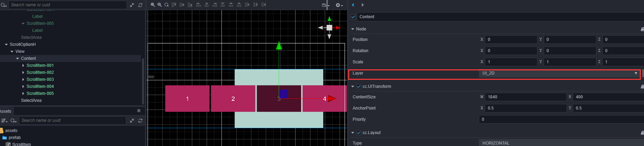Refresh the Assets panel
644x146 pixels.
[x=140, y=120]
